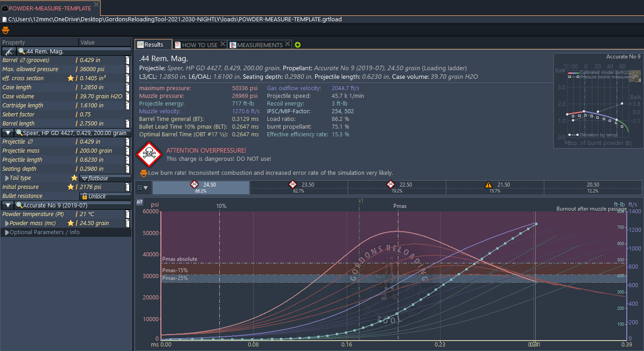
Task: Select the 20.50 grain ladder step
Action: [593, 188]
